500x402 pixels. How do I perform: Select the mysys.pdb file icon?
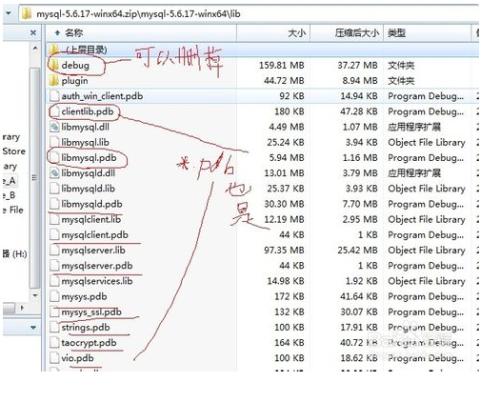tap(54, 296)
